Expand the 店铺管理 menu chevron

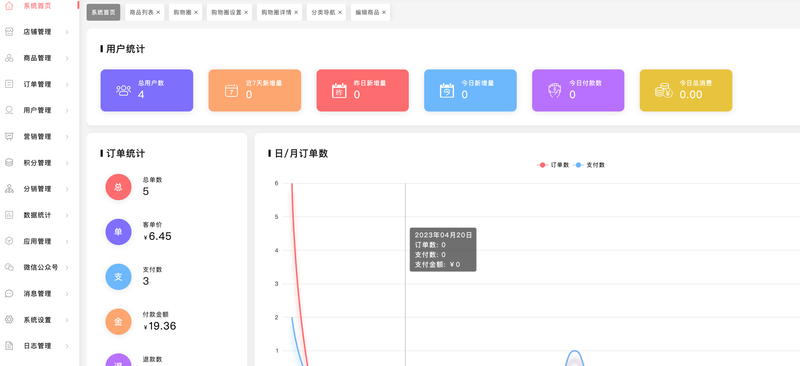pos(67,32)
